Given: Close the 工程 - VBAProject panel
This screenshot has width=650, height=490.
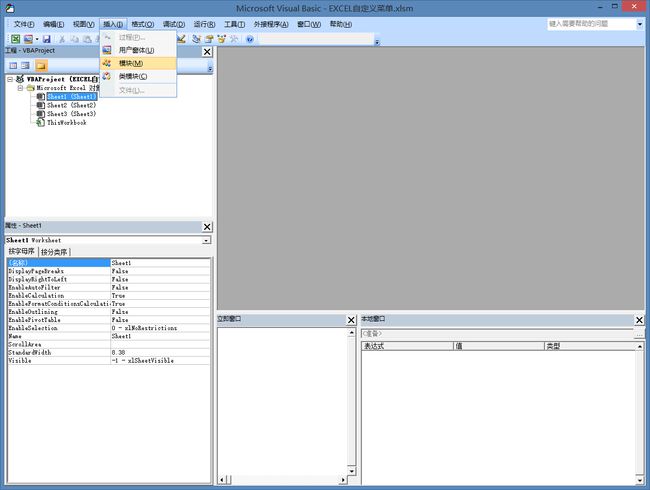Looking at the screenshot, I should click(207, 52).
